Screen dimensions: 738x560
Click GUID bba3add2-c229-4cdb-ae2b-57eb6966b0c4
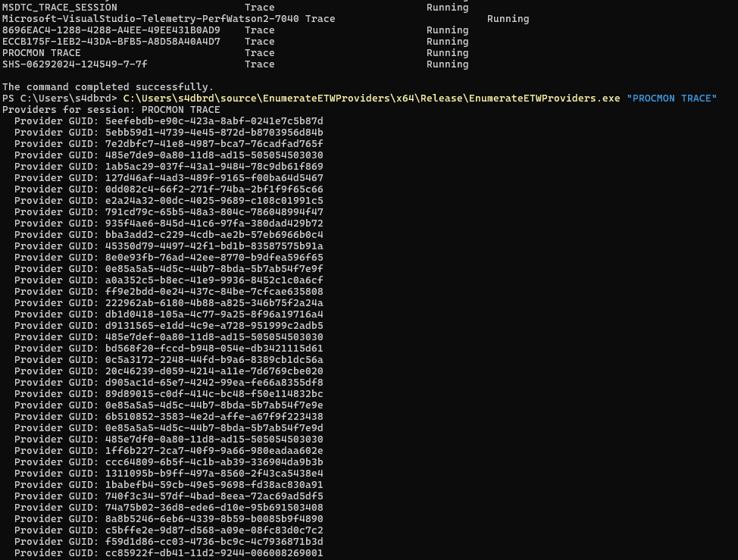pyautogui.click(x=214, y=234)
